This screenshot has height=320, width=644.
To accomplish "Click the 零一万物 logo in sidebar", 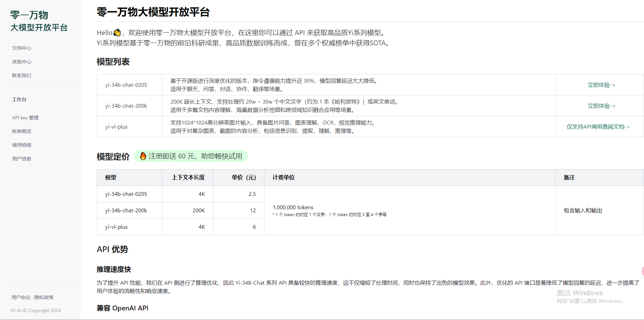I will 39,21.
